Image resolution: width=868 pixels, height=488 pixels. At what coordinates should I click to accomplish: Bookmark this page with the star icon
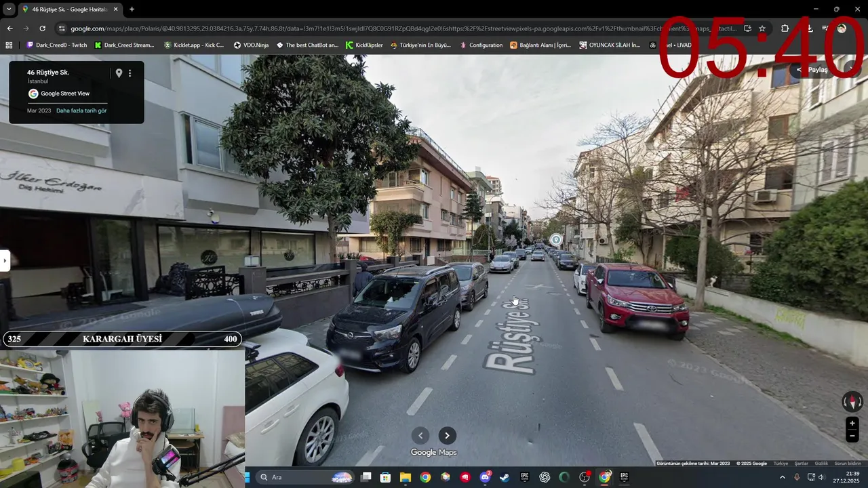(762, 28)
